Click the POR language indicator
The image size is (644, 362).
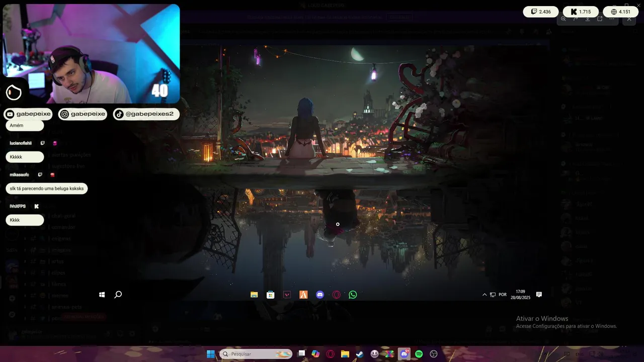[503, 295]
